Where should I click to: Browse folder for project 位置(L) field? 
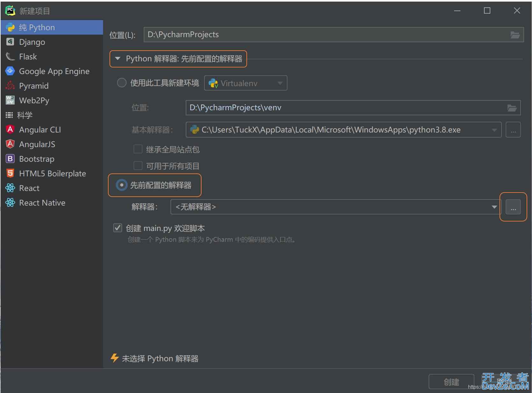click(x=515, y=35)
